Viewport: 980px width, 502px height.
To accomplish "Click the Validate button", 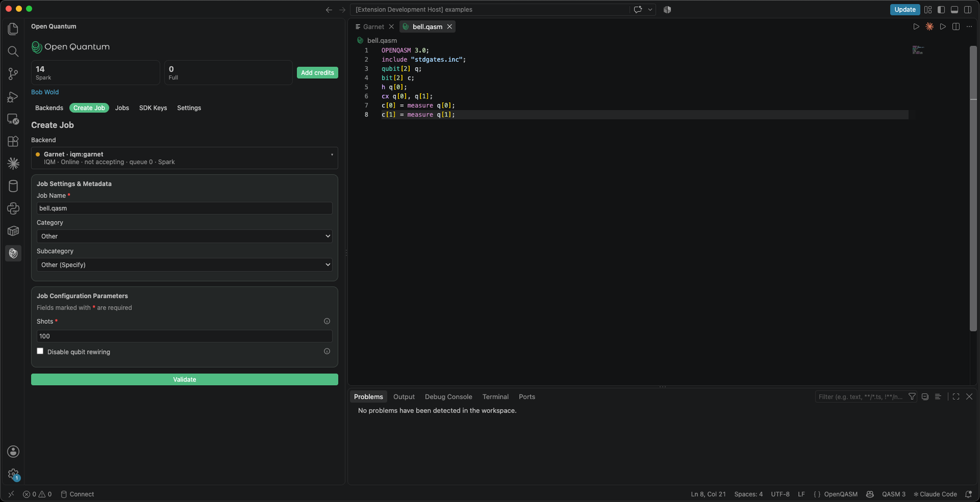I will click(x=184, y=380).
